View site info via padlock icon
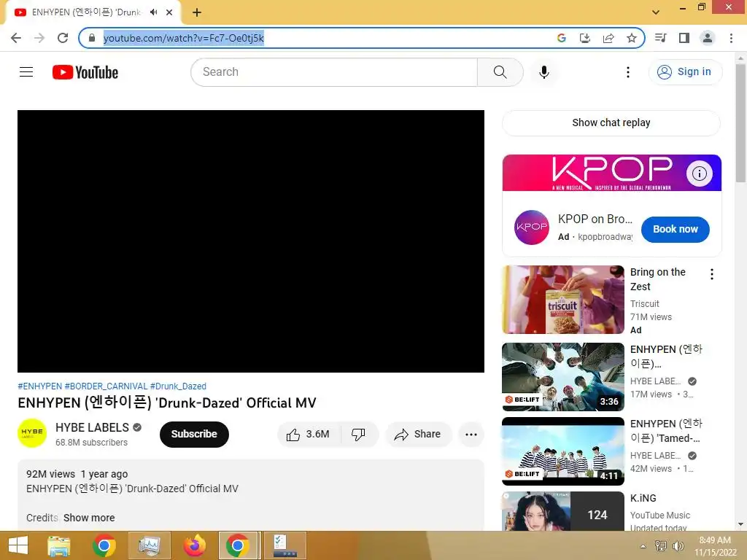Image resolution: width=747 pixels, height=560 pixels. (92, 38)
